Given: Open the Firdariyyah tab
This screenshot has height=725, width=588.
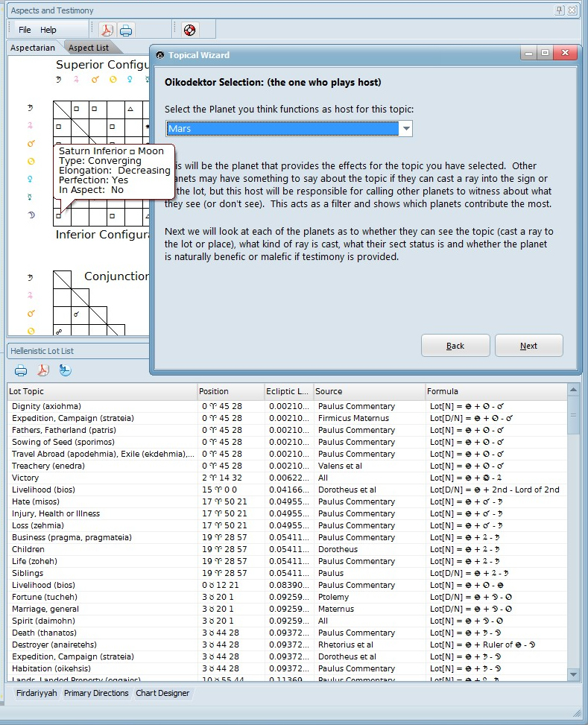Looking at the screenshot, I should click(x=37, y=693).
